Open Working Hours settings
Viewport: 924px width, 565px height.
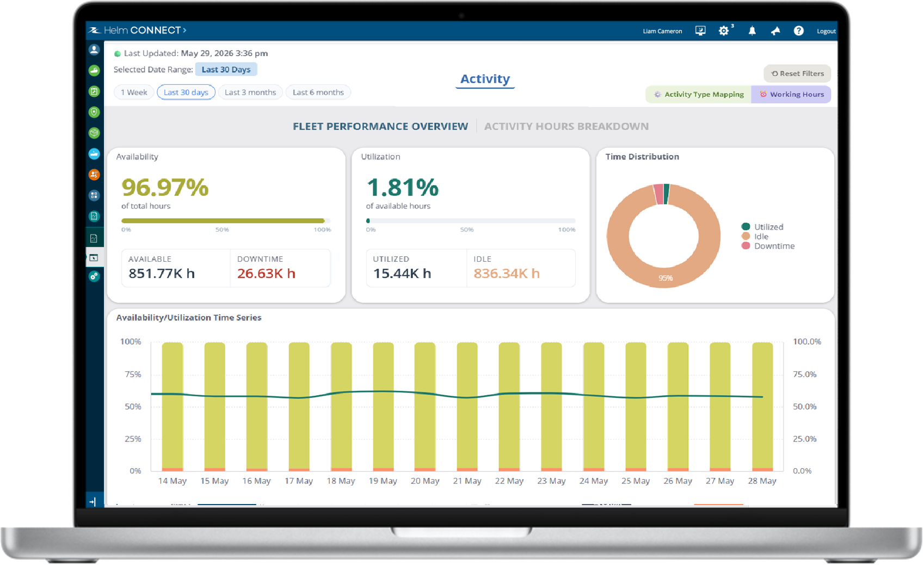[x=791, y=95]
